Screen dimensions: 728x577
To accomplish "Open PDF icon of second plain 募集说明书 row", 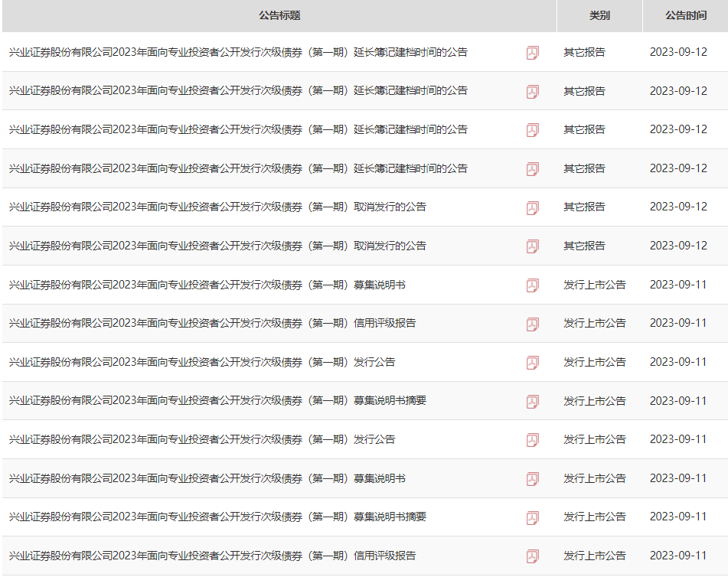I will tap(533, 479).
